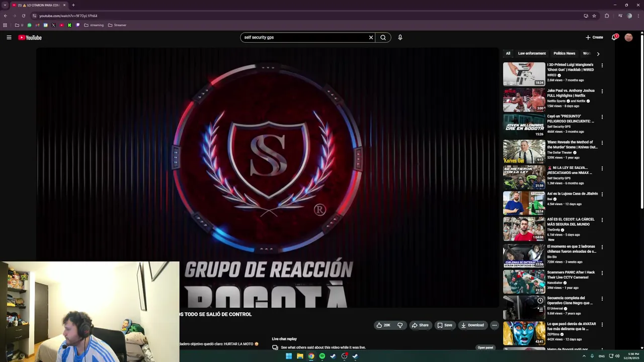Image resolution: width=644 pixels, height=362 pixels.
Task: Open TheGrefg ASÍ ES EL CECOT video title
Action: coord(571,222)
